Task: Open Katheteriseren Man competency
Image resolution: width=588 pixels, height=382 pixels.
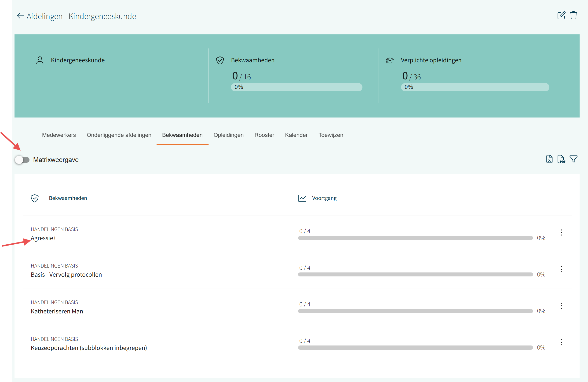Action: tap(57, 311)
